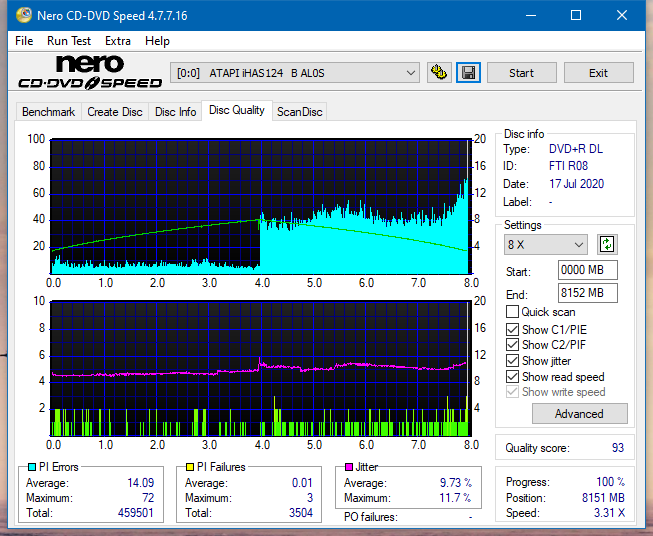Viewport: 653px width, 536px height.
Task: Open the Run Test menu
Action: [69, 41]
